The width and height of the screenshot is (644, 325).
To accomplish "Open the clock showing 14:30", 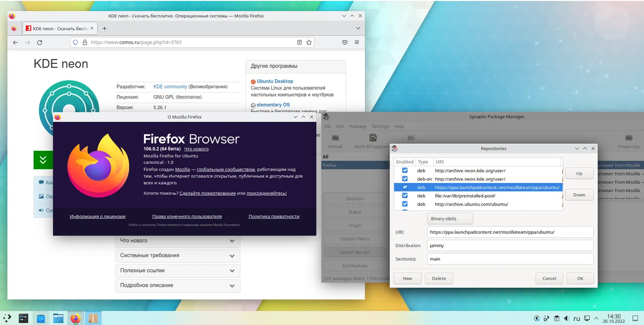I will [614, 319].
